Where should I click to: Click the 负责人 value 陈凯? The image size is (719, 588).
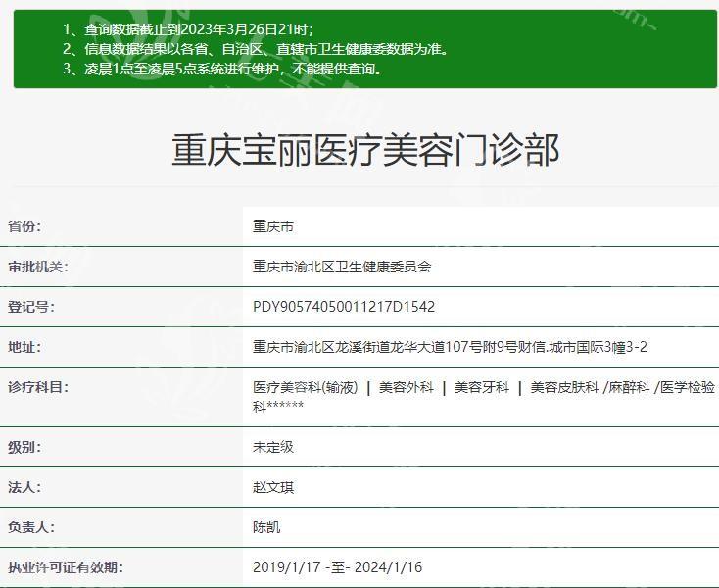[x=266, y=527]
